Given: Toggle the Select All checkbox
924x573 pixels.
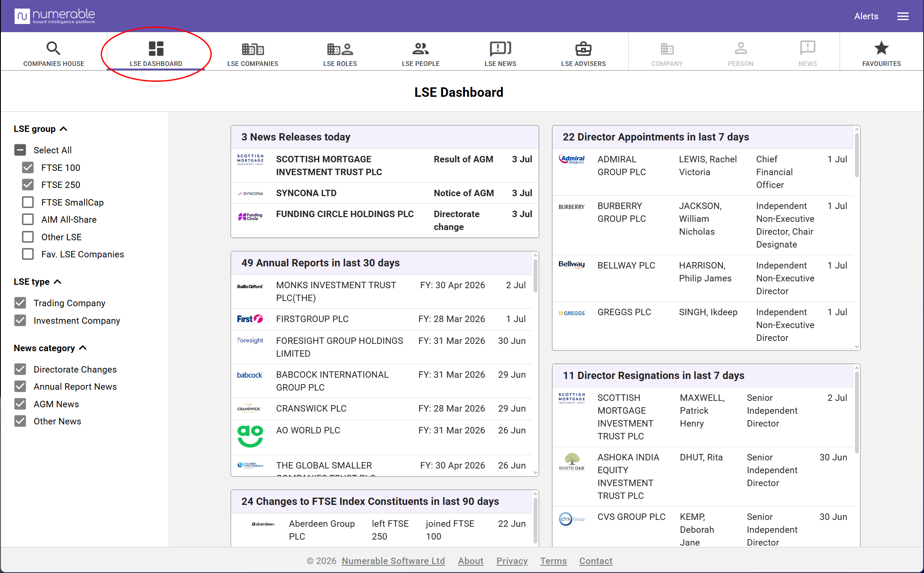Looking at the screenshot, I should [20, 150].
